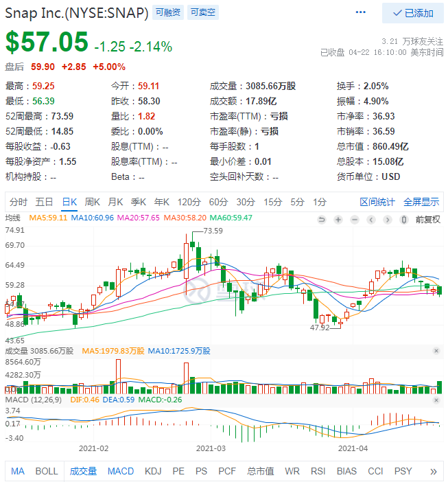Image resolution: width=448 pixels, height=482 pixels.
Task: Toggle the 成交量 indicator at bottom bar
Action: (83, 471)
